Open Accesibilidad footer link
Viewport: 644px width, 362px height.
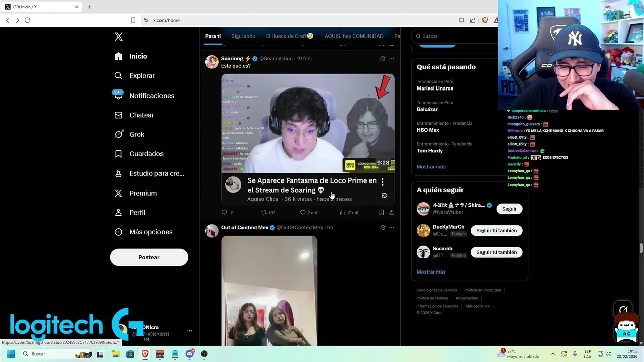click(467, 298)
